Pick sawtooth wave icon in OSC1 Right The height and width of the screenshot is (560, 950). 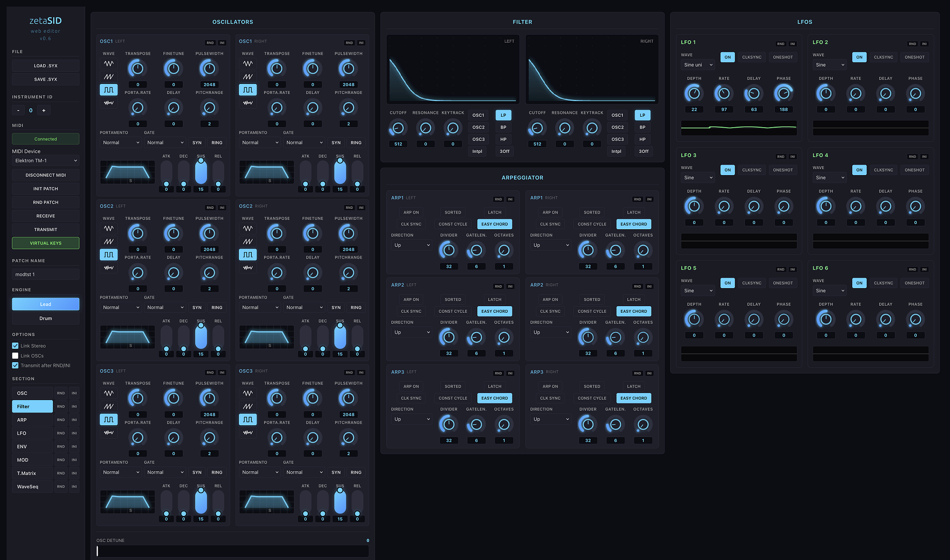coord(248,76)
